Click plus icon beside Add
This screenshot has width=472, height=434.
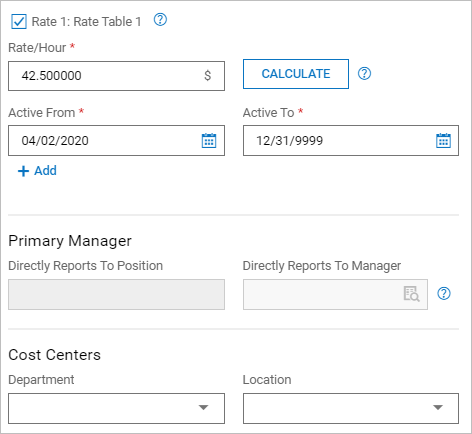click(x=23, y=171)
